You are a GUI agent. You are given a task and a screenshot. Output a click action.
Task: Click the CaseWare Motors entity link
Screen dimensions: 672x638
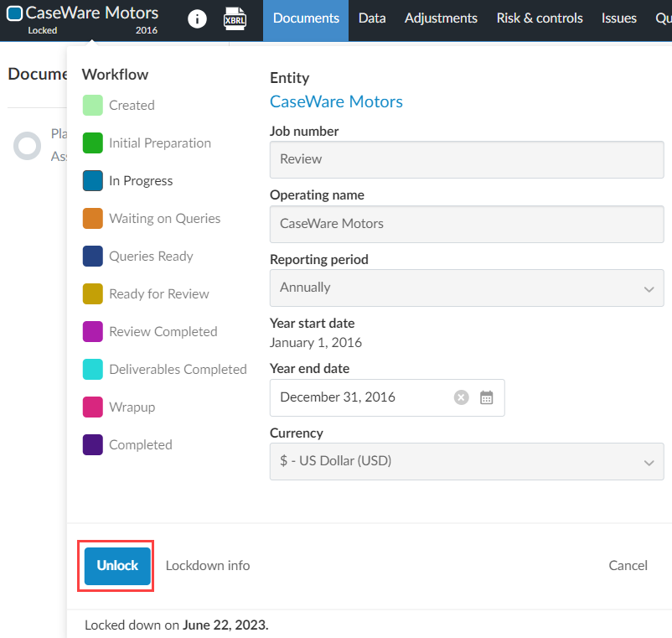(x=336, y=101)
